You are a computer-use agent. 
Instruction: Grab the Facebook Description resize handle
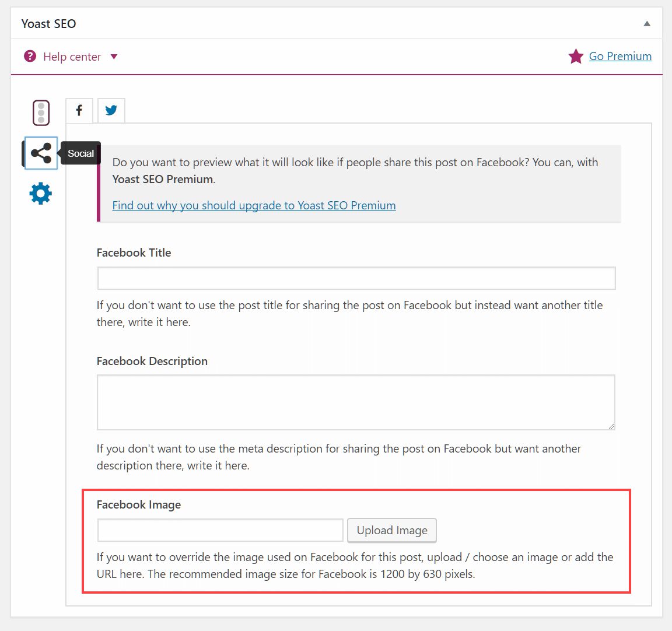(x=611, y=426)
